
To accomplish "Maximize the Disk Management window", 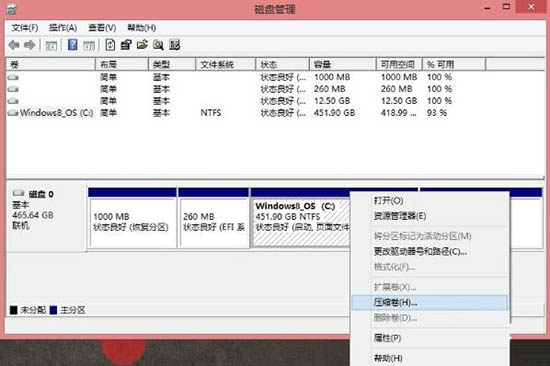I will tap(506, 7).
